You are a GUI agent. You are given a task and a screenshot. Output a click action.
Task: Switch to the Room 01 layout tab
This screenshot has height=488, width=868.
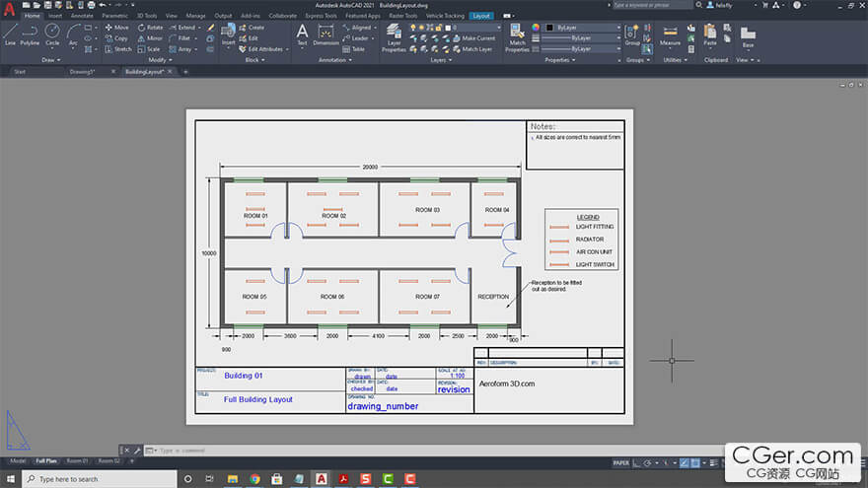pos(77,461)
